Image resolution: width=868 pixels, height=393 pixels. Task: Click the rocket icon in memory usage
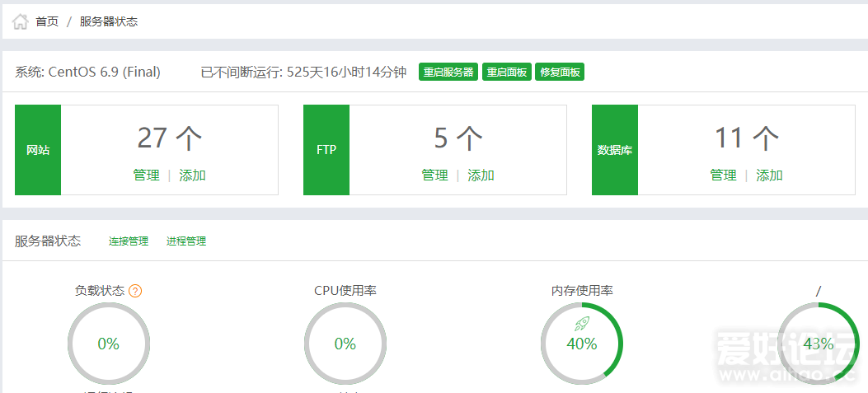coord(582,324)
